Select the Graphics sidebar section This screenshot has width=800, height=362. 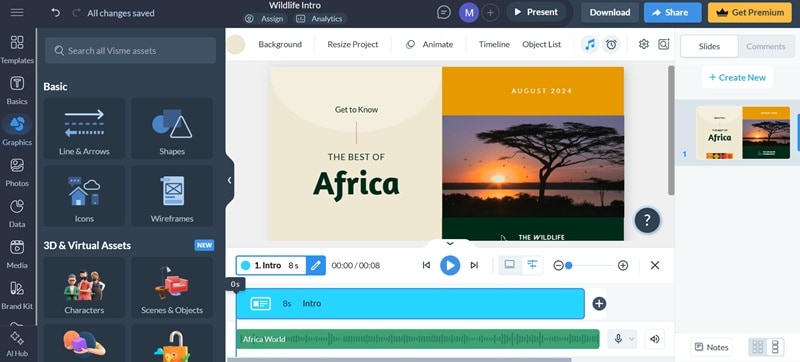[17, 131]
